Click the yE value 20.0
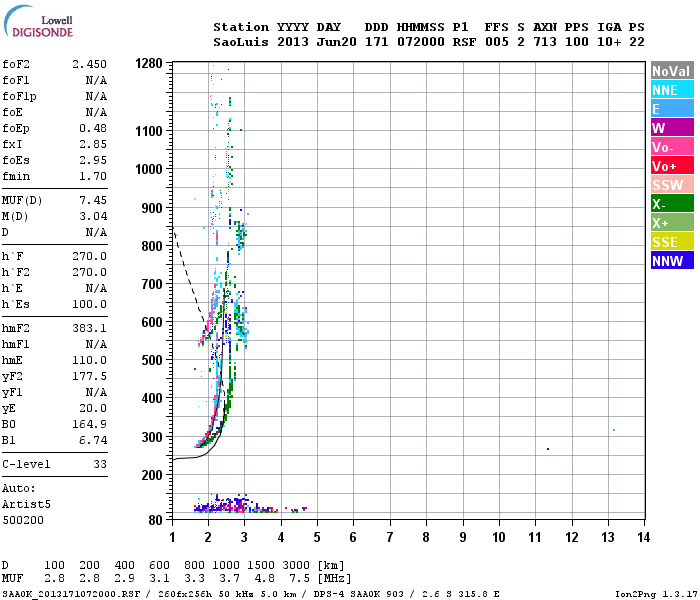 [x=93, y=408]
